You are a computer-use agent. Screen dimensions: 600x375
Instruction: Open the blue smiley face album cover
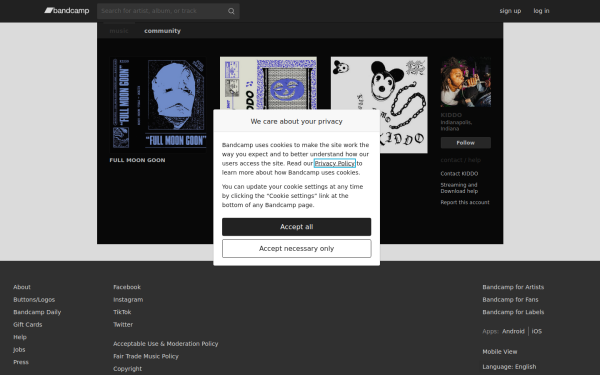[268, 83]
